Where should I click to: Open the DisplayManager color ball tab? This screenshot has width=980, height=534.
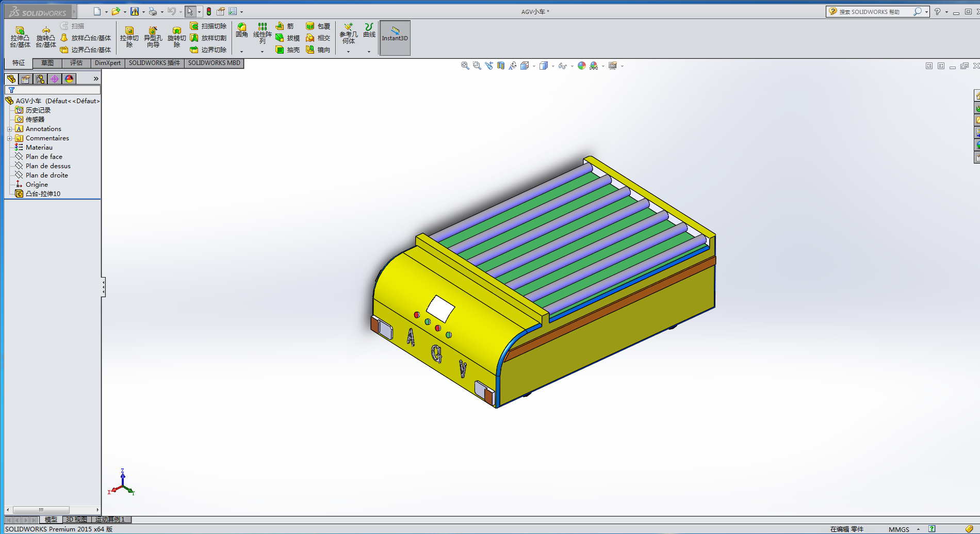pos(69,78)
